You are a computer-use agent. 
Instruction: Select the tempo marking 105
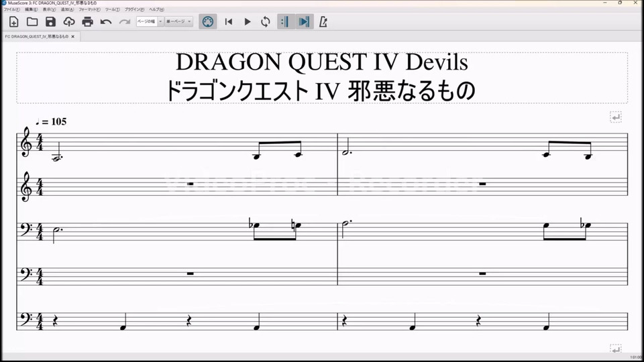[51, 121]
